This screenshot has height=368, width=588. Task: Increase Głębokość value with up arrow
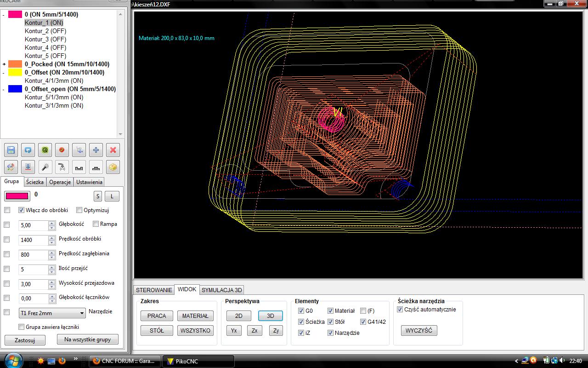click(51, 223)
